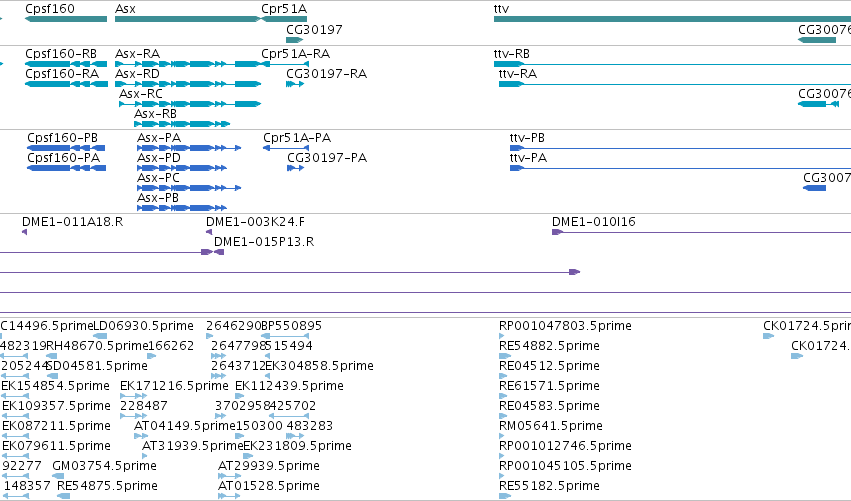Open the RM05641.5prime EST label
Image resolution: width=851 pixels, height=501 pixels.
pyautogui.click(x=550, y=427)
